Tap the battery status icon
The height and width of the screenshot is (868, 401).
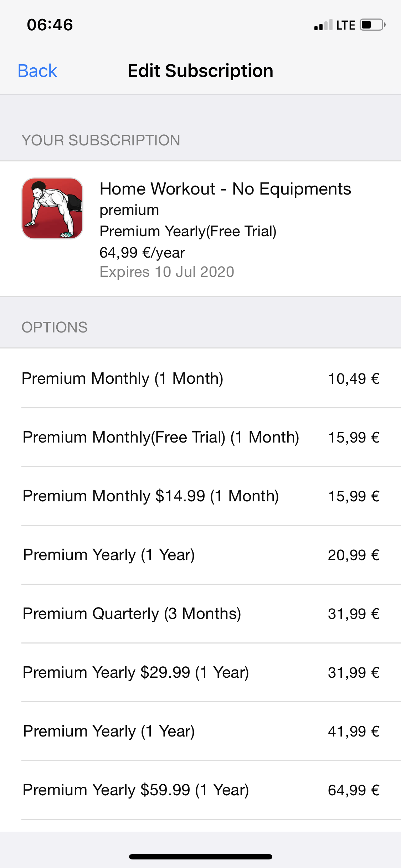click(372, 25)
